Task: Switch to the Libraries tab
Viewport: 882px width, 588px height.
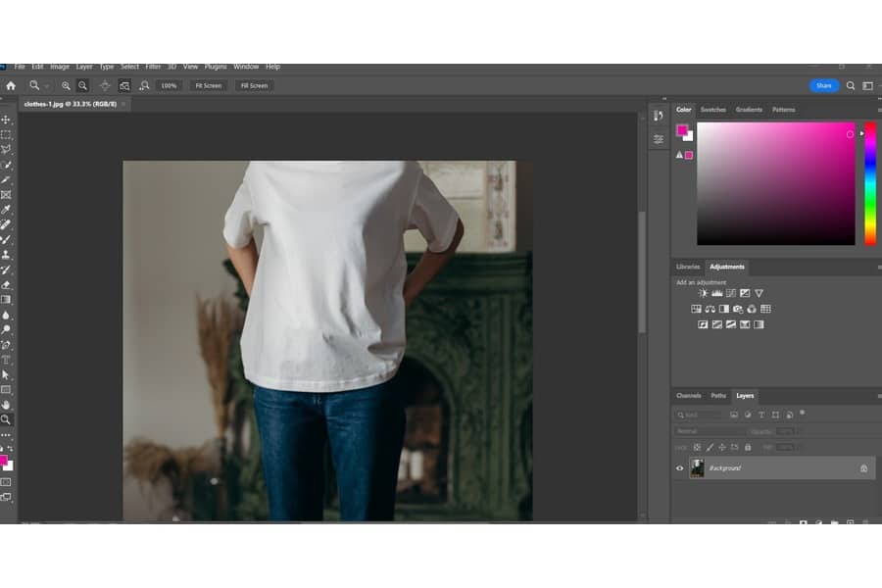Action: (x=688, y=267)
